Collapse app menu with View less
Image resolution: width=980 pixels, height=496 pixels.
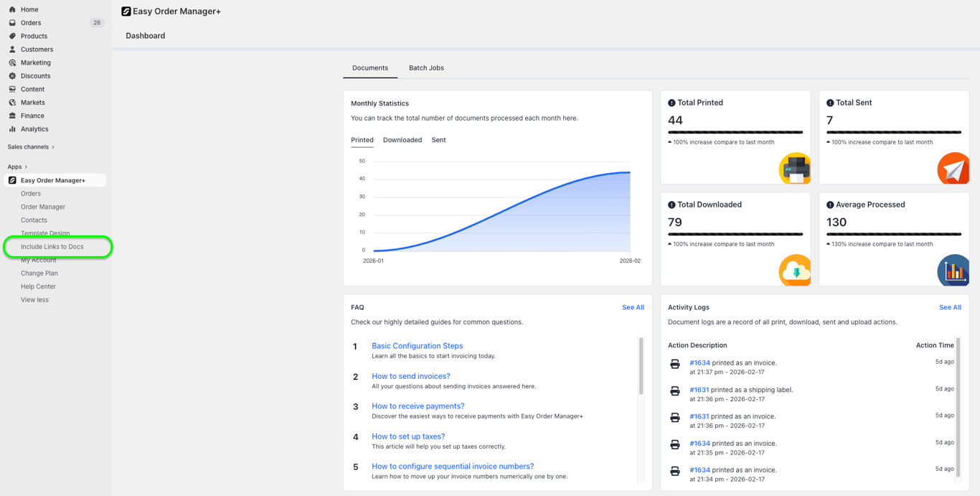[34, 300]
